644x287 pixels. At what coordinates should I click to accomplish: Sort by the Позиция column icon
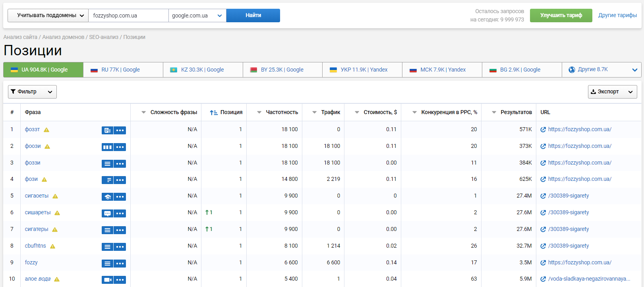(x=213, y=112)
